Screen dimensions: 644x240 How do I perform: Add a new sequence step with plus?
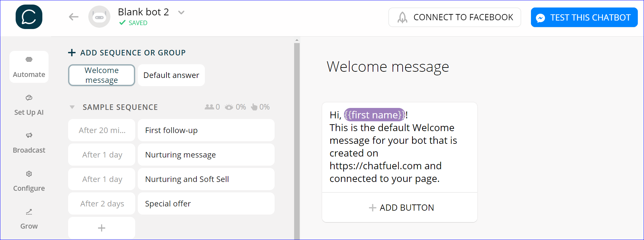102,228
